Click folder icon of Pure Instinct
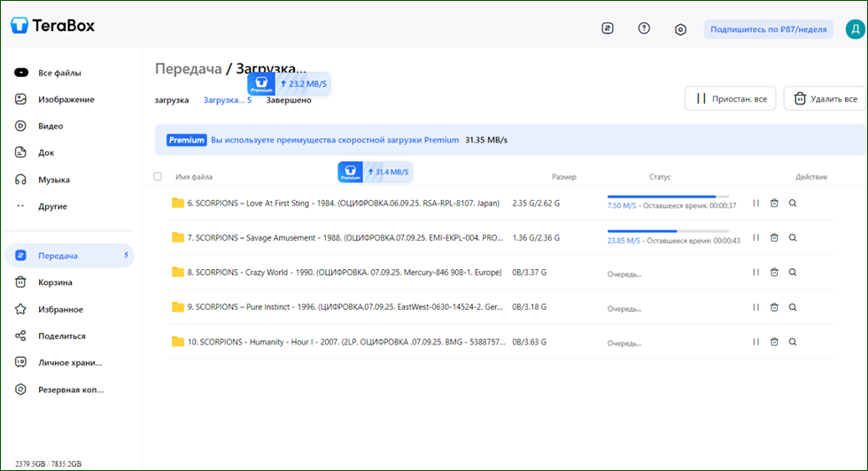 [x=178, y=306]
